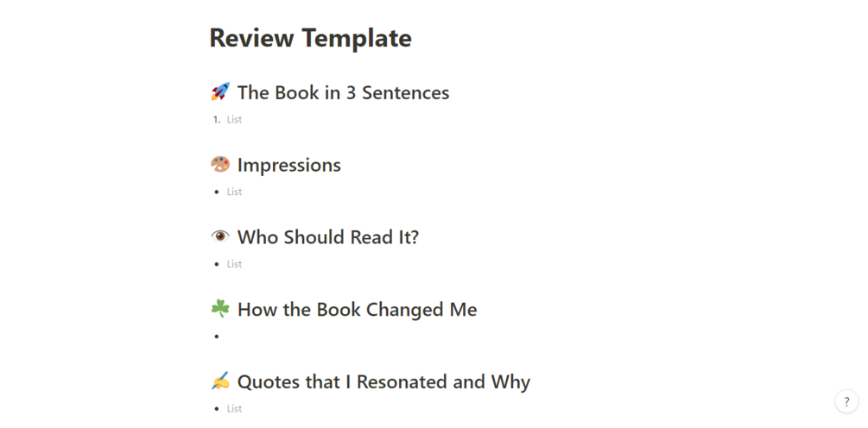This screenshot has width=868, height=428.
Task: Select The Book in 3 Sentences heading
Action: point(343,92)
